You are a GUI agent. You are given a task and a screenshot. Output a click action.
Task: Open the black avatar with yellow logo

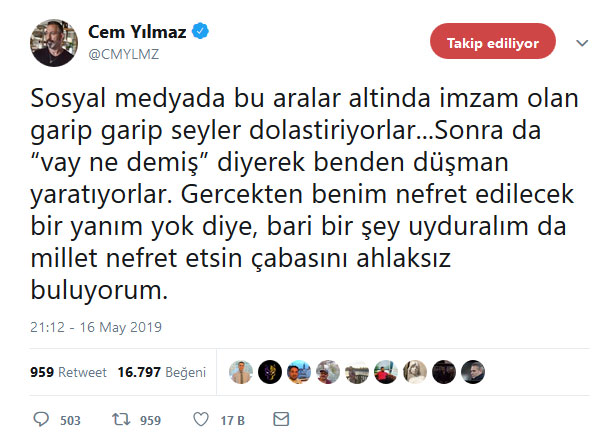(x=270, y=372)
